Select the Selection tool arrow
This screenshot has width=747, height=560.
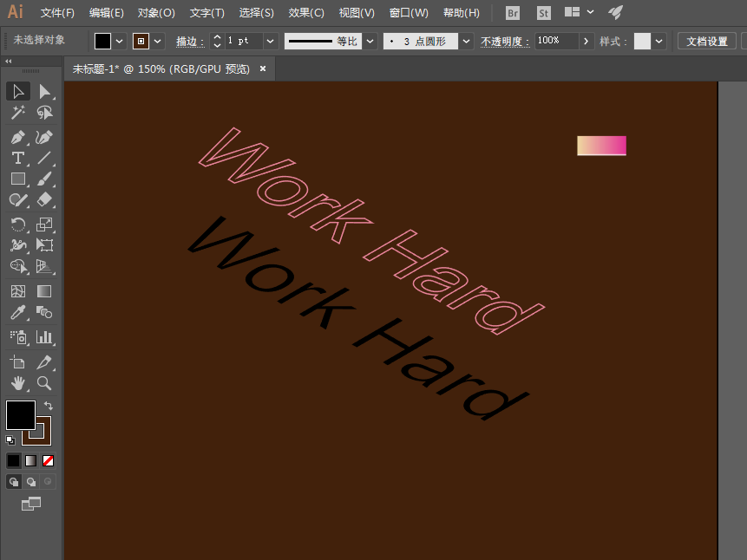click(18, 91)
